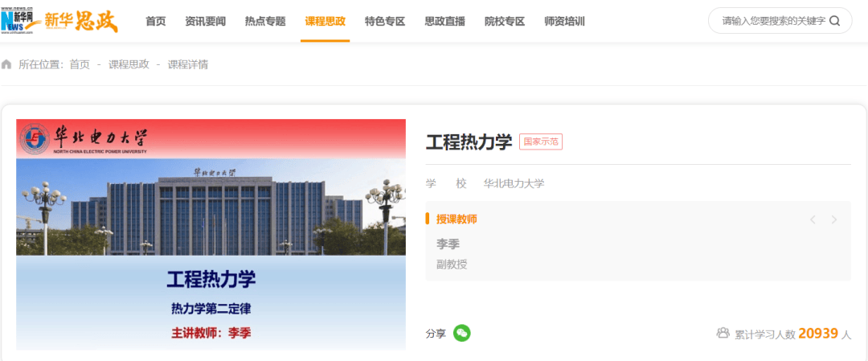Select the 课程思政 nav tab
868x361 pixels.
(x=325, y=22)
